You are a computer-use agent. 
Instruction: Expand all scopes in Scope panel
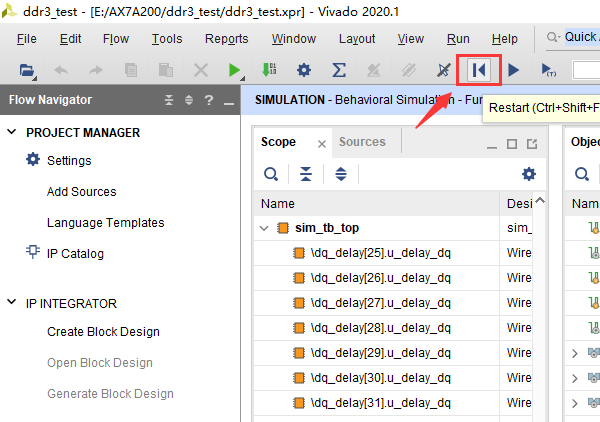click(x=341, y=174)
